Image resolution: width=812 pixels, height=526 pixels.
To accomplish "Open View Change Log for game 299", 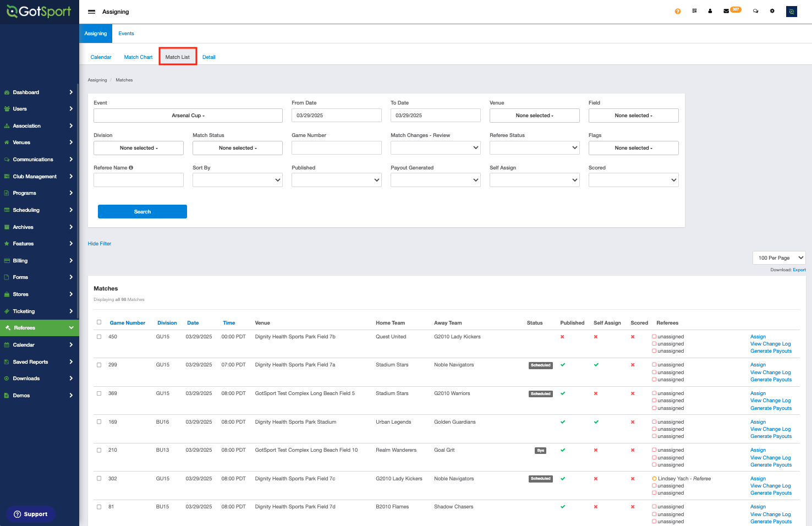I will 771,372.
